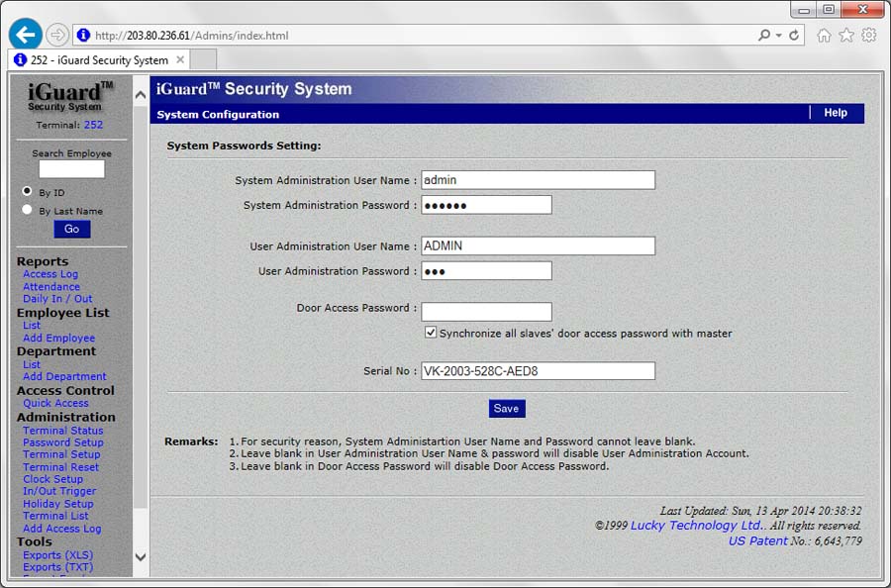The image size is (891, 588).
Task: Open the Department List link
Action: tap(32, 364)
